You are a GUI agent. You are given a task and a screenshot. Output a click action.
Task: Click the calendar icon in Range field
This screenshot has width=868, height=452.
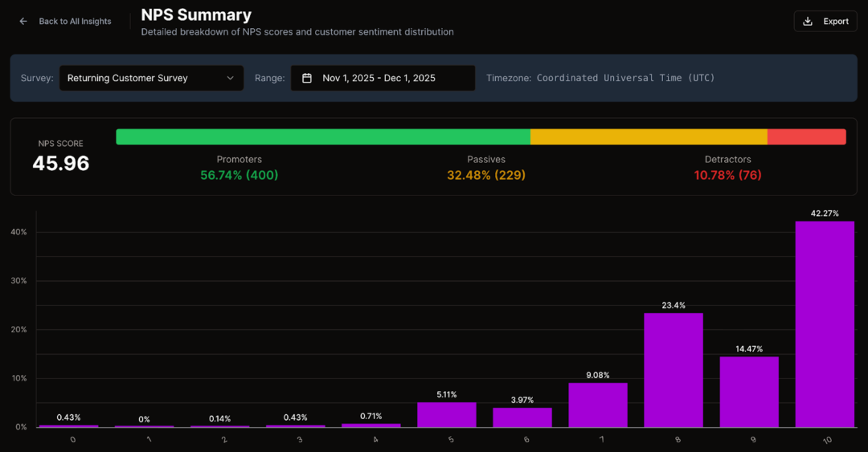307,78
